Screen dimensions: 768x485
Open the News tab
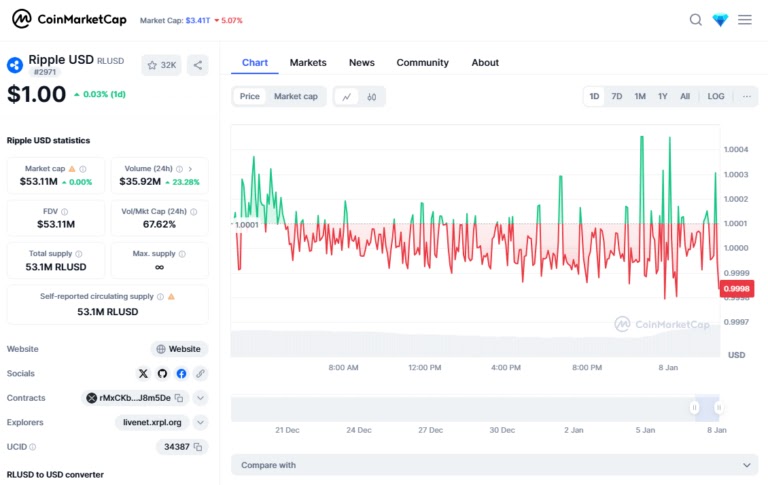[361, 63]
